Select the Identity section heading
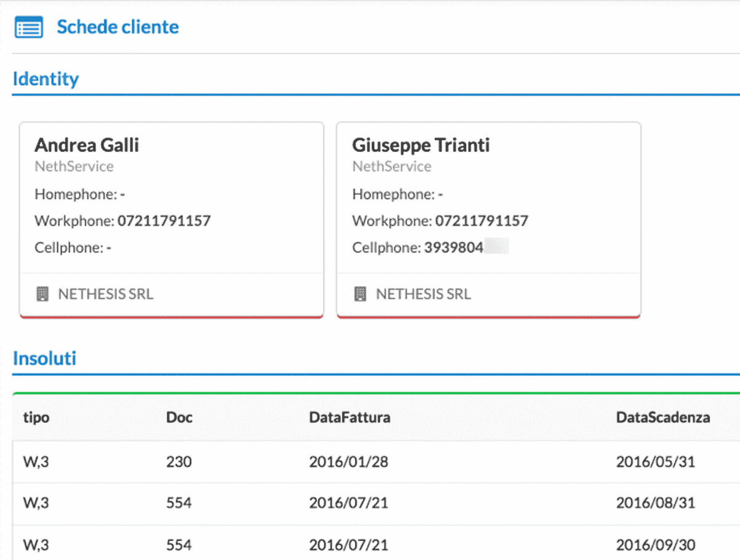 (x=46, y=79)
